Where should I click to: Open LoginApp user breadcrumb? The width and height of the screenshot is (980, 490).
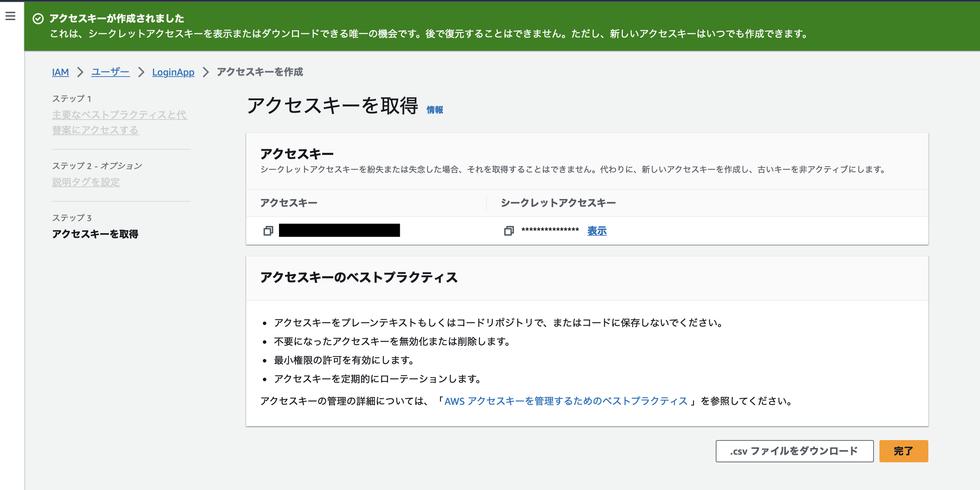[173, 72]
